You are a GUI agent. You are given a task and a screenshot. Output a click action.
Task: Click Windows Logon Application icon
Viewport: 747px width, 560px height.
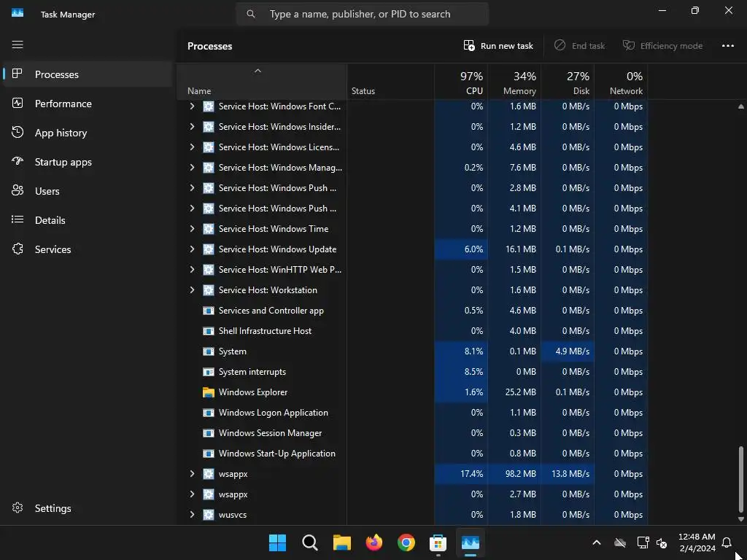(x=208, y=413)
